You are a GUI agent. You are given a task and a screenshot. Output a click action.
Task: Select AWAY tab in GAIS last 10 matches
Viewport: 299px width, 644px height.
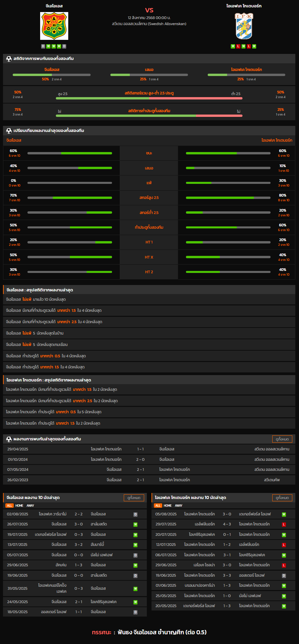point(30,506)
